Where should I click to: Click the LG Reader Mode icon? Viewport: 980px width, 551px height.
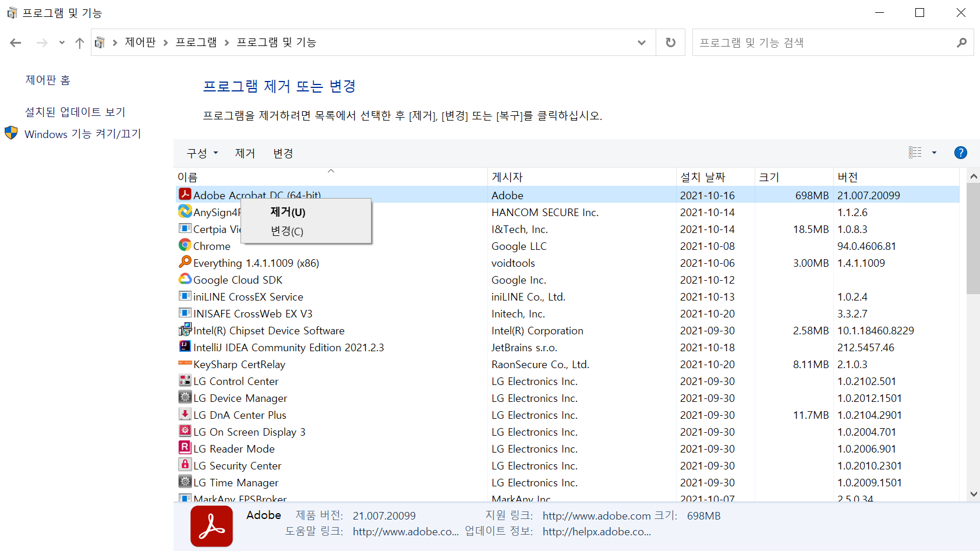(185, 448)
